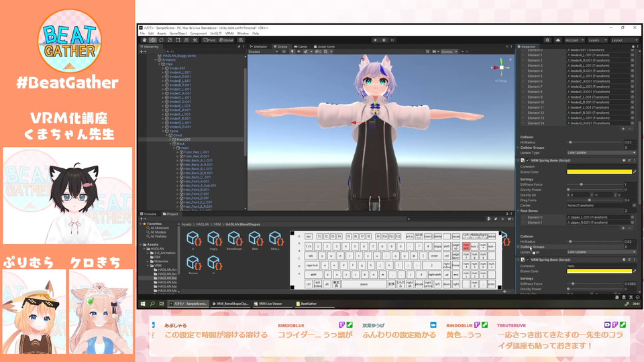The width and height of the screenshot is (644, 362).
Task: Open the Gizmos dropdown in Scene view
Action: (x=449, y=52)
